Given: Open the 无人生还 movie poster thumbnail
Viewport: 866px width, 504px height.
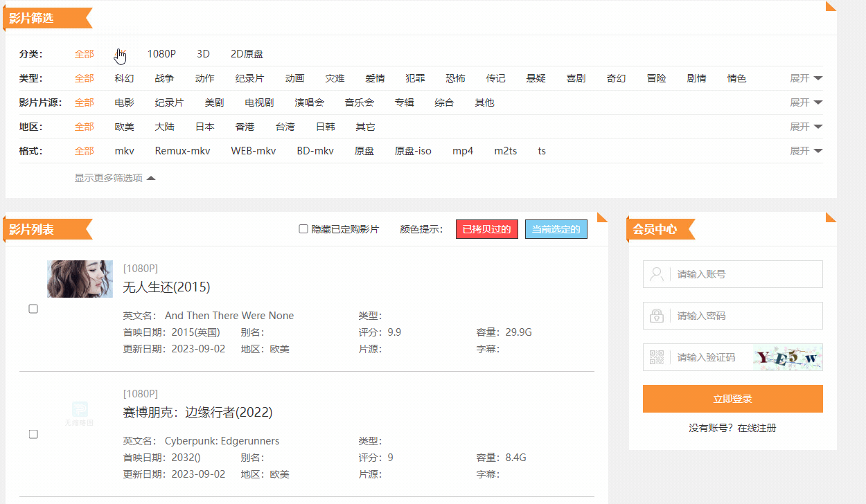Looking at the screenshot, I should [80, 279].
